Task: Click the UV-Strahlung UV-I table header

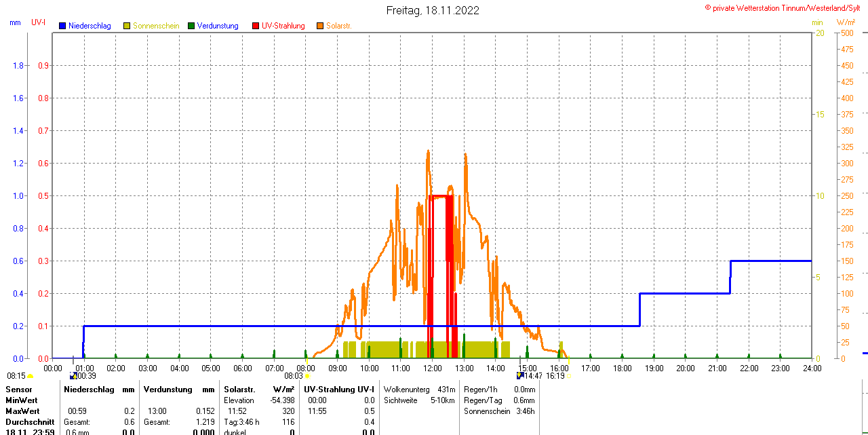Action: pos(338,390)
